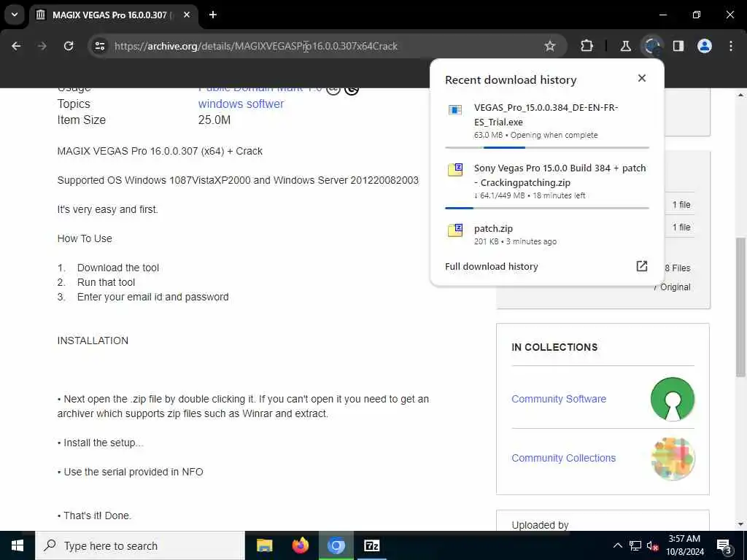The width and height of the screenshot is (747, 560).
Task: Open Community Software collection link
Action: 559,399
